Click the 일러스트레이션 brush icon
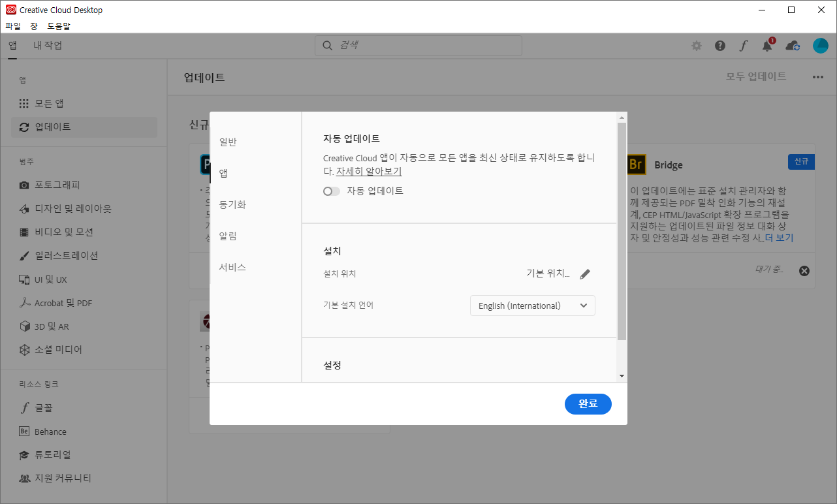 tap(24, 255)
